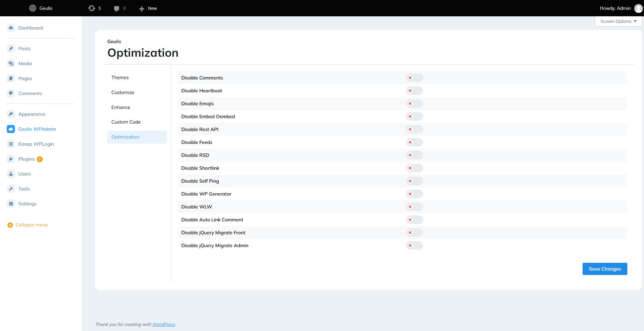Select the Optimization tab

tap(137, 137)
